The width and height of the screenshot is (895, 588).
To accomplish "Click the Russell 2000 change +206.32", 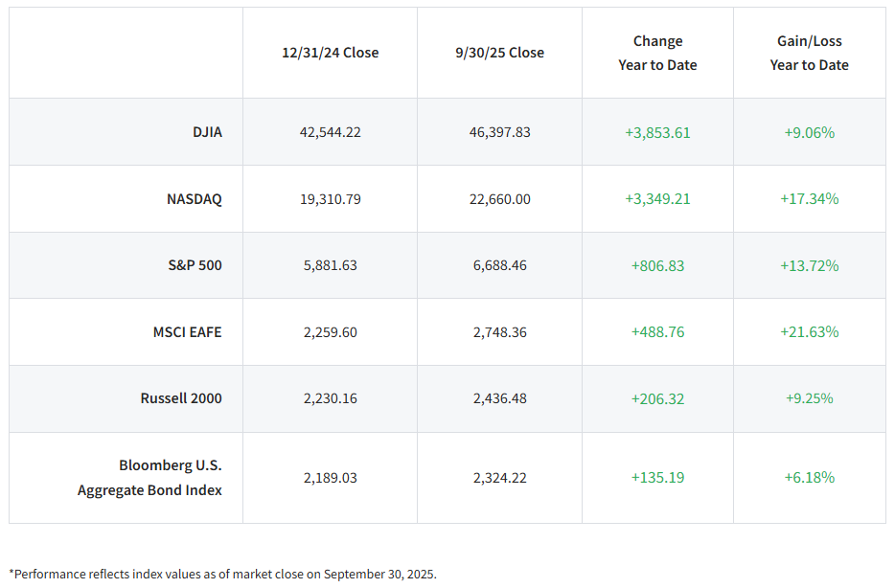I will [x=657, y=398].
